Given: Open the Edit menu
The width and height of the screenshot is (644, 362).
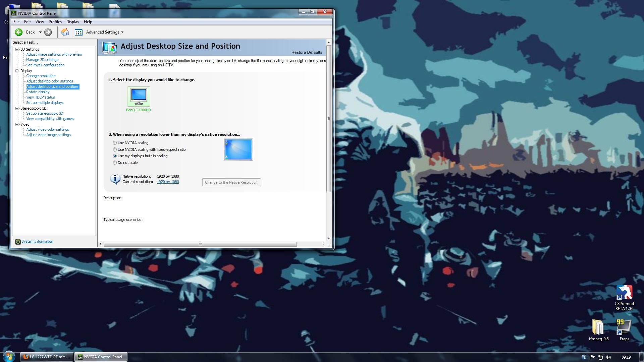Looking at the screenshot, I should click(28, 22).
